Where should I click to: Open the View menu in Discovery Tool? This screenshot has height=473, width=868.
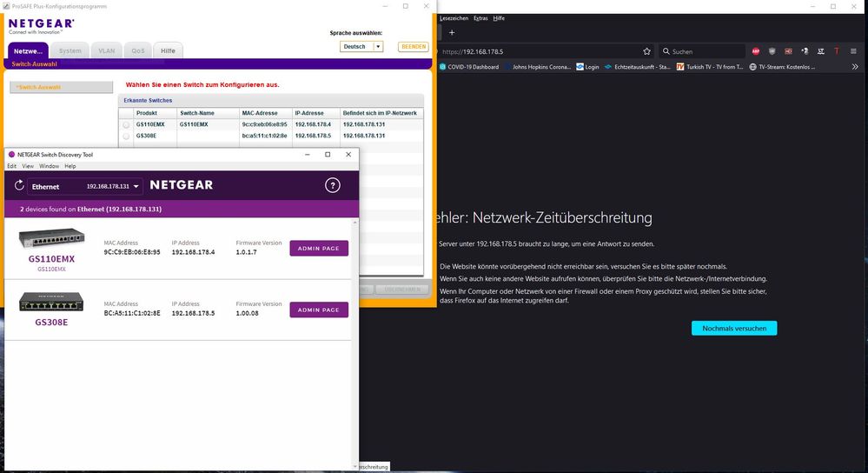click(x=28, y=166)
